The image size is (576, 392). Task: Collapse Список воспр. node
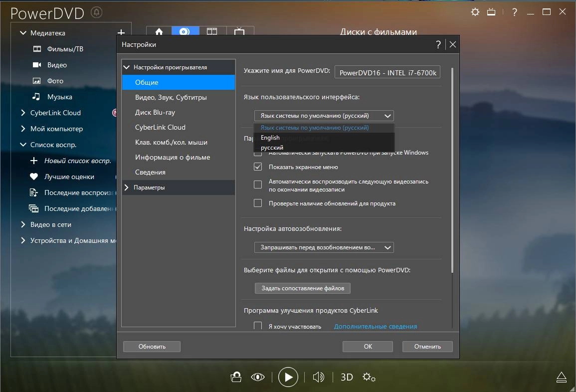point(23,145)
